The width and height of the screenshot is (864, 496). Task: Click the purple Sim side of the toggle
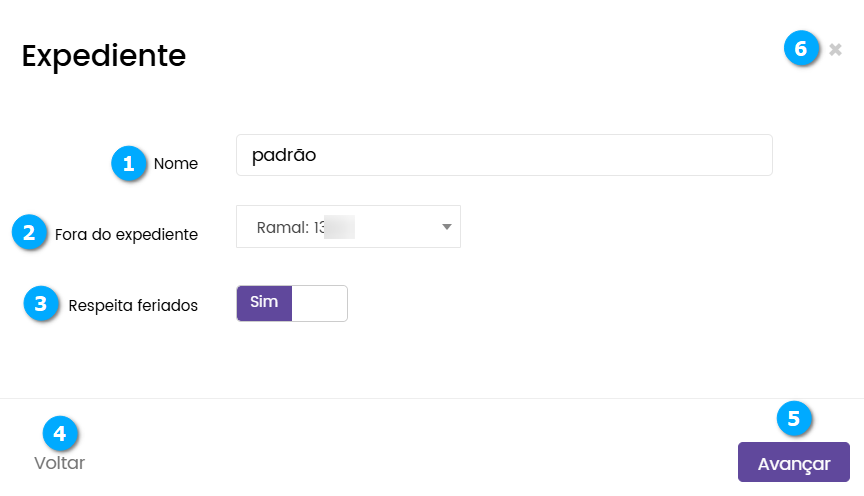click(x=264, y=303)
